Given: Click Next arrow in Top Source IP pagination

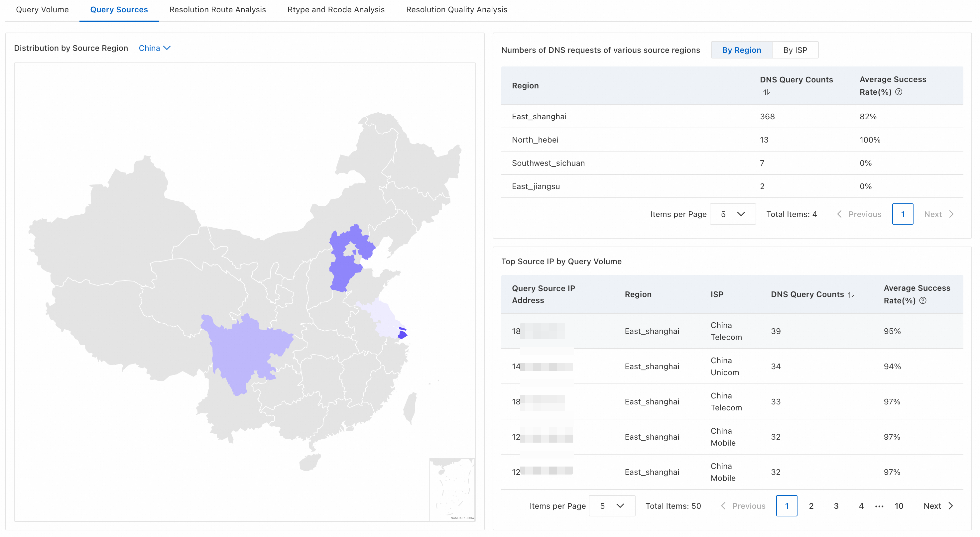Looking at the screenshot, I should pyautogui.click(x=951, y=506).
